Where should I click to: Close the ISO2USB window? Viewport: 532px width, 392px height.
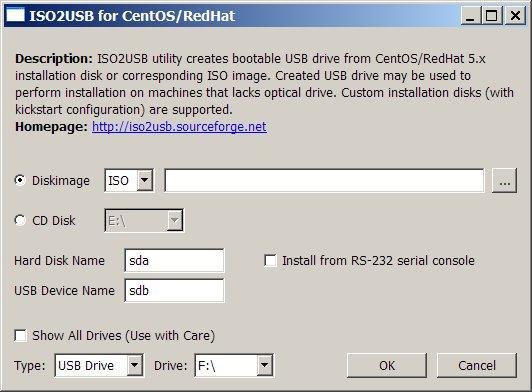(x=515, y=16)
